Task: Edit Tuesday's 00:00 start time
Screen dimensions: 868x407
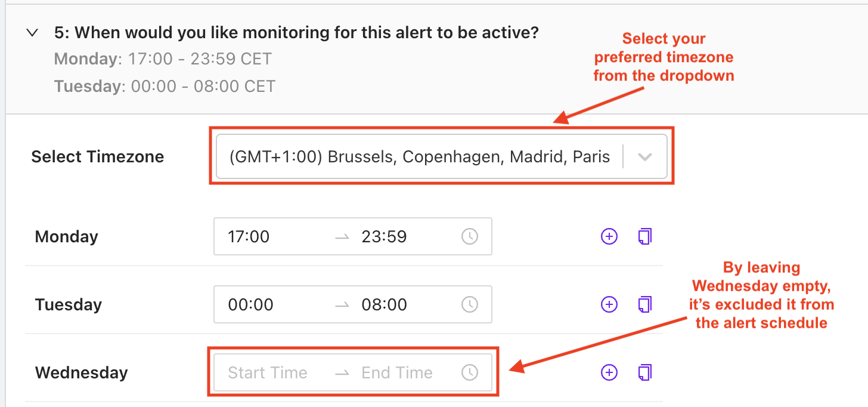Action: point(251,305)
